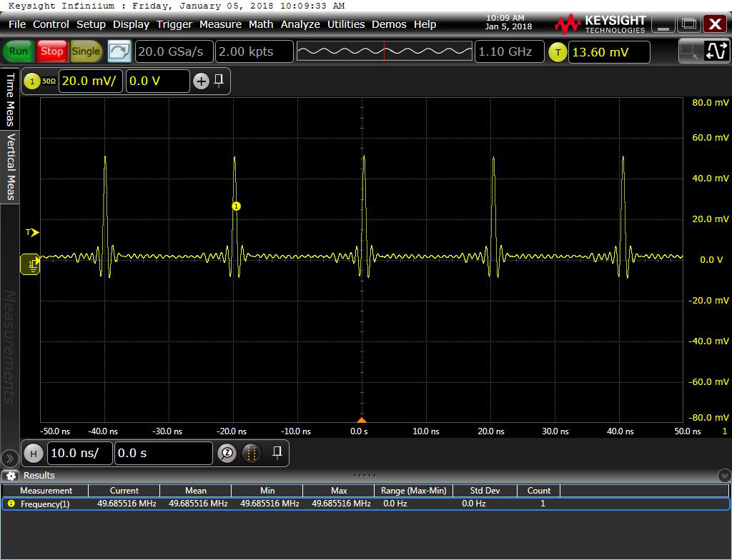Click the Single acquisition button
This screenshot has height=560, width=732.
click(x=86, y=51)
